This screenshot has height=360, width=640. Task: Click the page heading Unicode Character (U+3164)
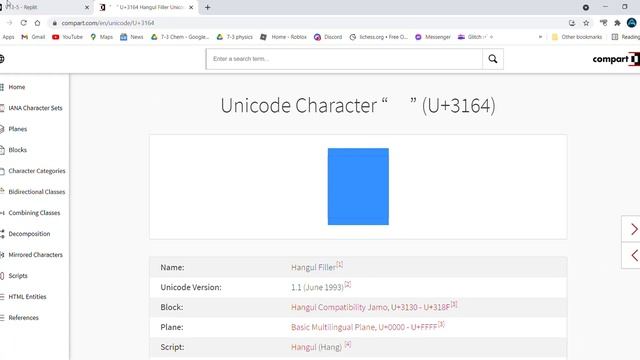point(358,106)
